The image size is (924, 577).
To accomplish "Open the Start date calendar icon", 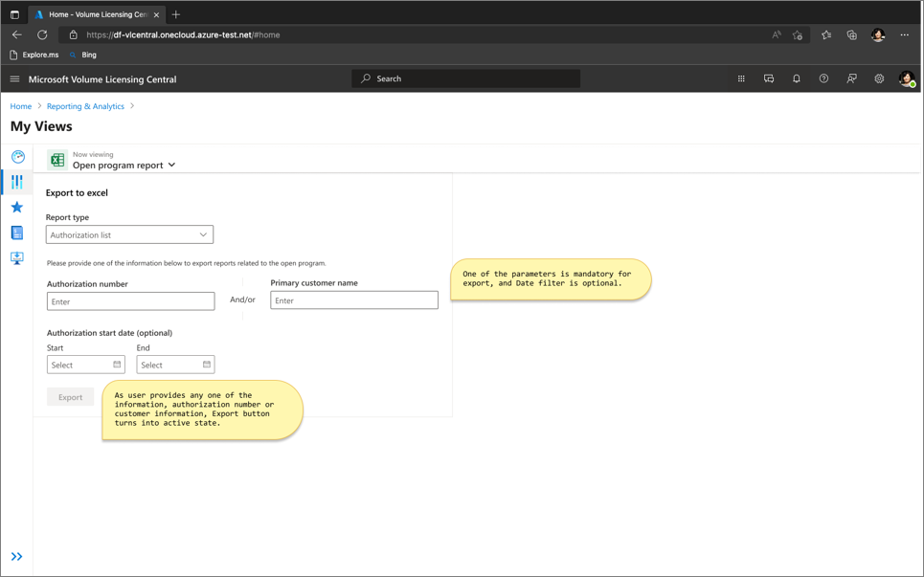I will click(x=117, y=365).
